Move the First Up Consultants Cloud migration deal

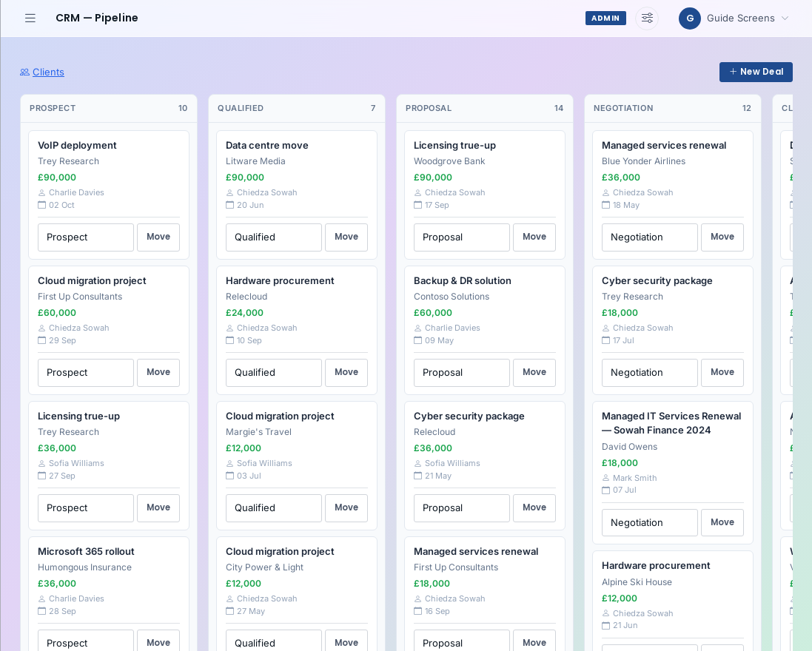click(x=158, y=373)
